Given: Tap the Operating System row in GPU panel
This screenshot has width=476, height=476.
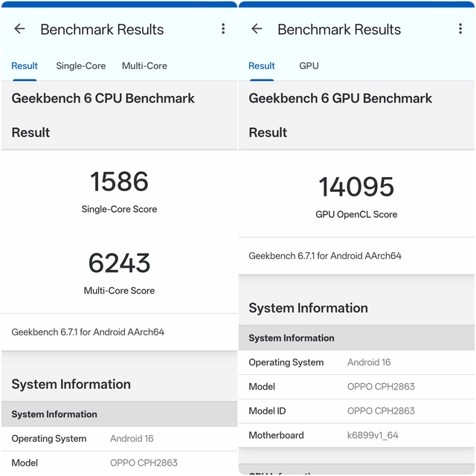Looking at the screenshot, I should 356,362.
